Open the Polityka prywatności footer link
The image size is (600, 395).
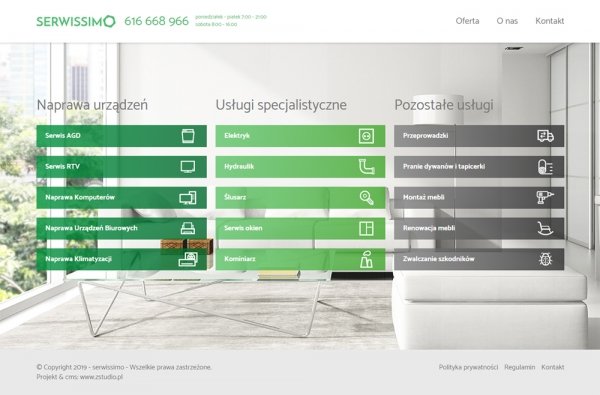coord(468,367)
